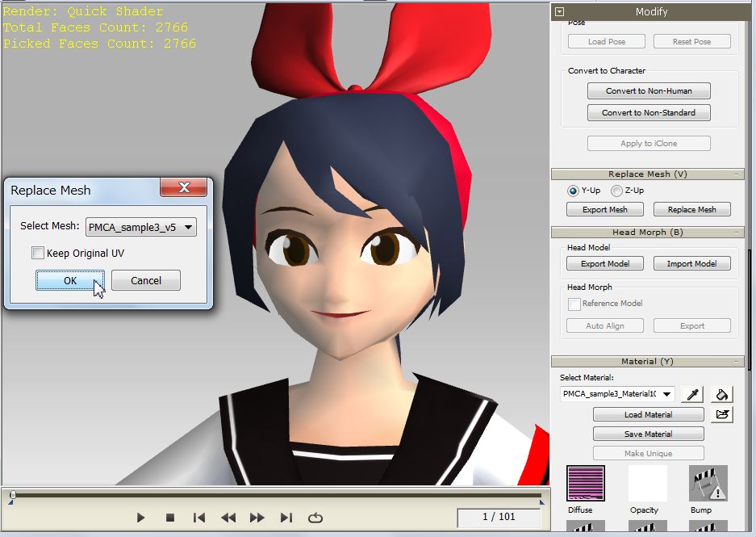Pick a material with the eyedropper tool

pyautogui.click(x=692, y=394)
